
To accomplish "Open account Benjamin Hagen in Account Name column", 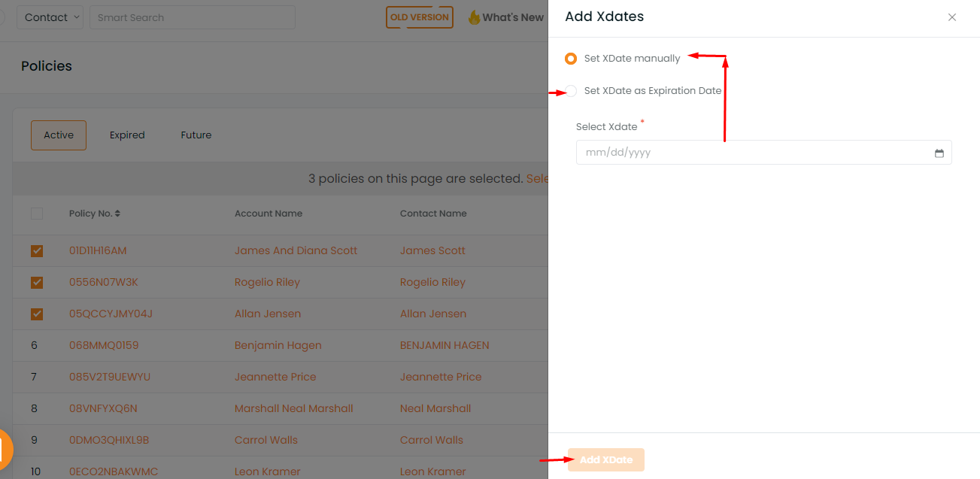I will pos(278,345).
